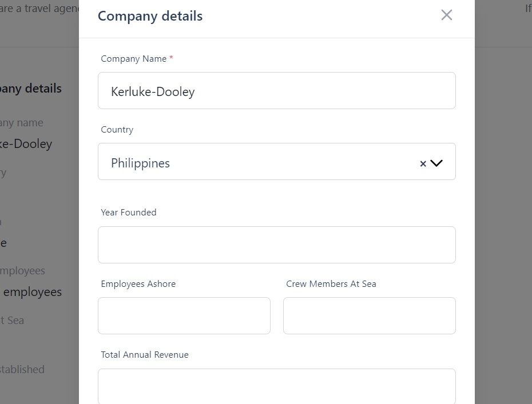Close the Company details dialog
Viewport: 532px width, 404px height.
pyautogui.click(x=447, y=15)
